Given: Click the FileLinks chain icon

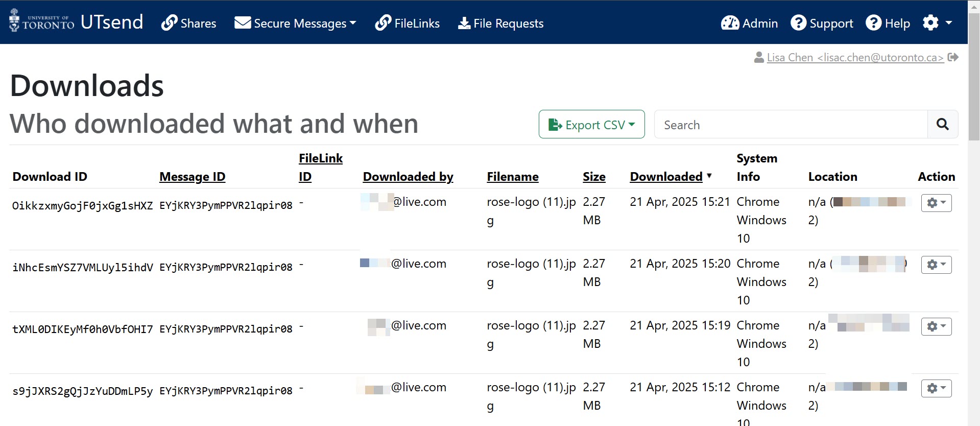Looking at the screenshot, I should pyautogui.click(x=383, y=23).
